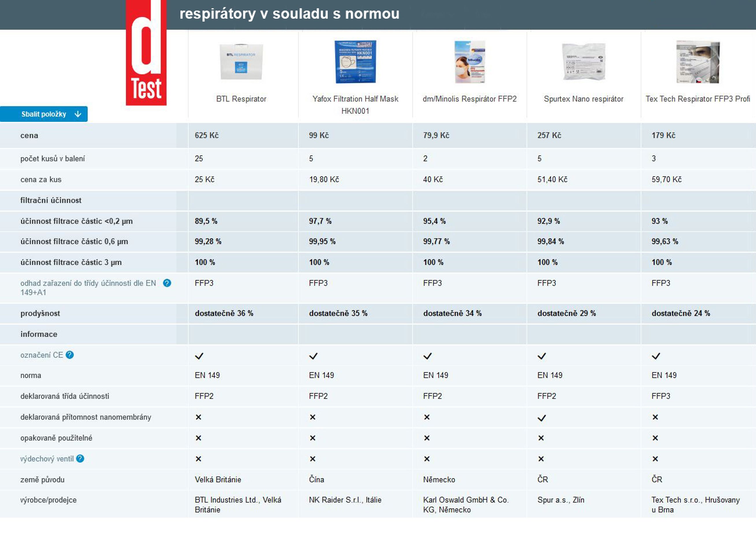Click Spurtex Nano respirátor product name
This screenshot has width=756, height=554.
coord(584,99)
